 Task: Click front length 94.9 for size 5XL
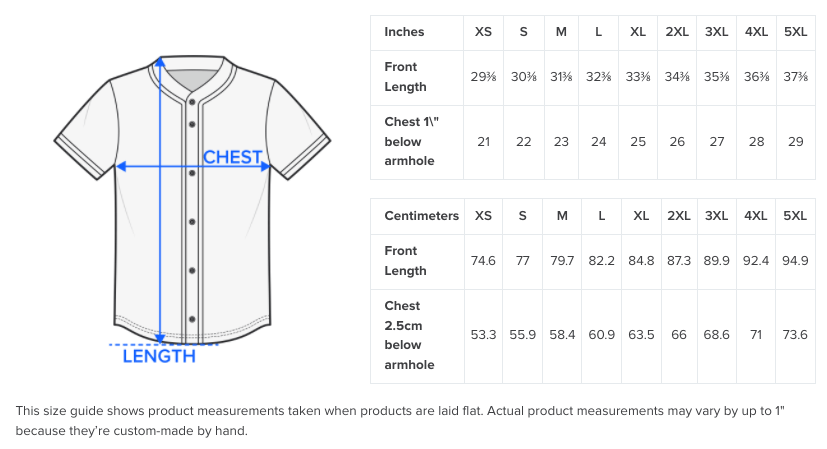(x=795, y=261)
